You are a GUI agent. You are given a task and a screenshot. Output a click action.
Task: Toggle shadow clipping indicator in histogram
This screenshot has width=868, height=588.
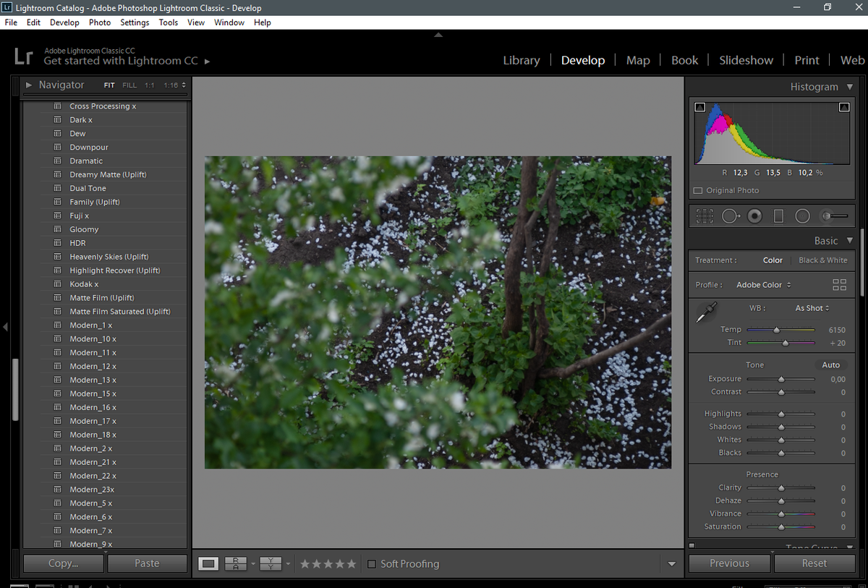click(x=699, y=107)
